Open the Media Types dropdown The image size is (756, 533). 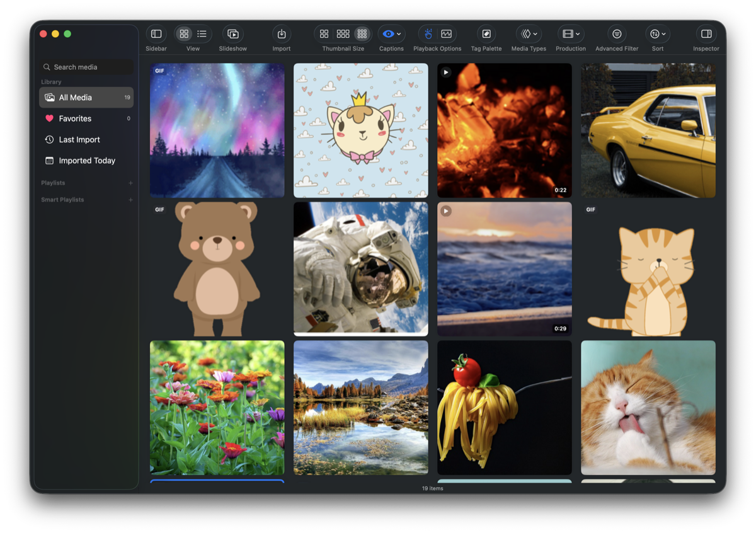528,33
